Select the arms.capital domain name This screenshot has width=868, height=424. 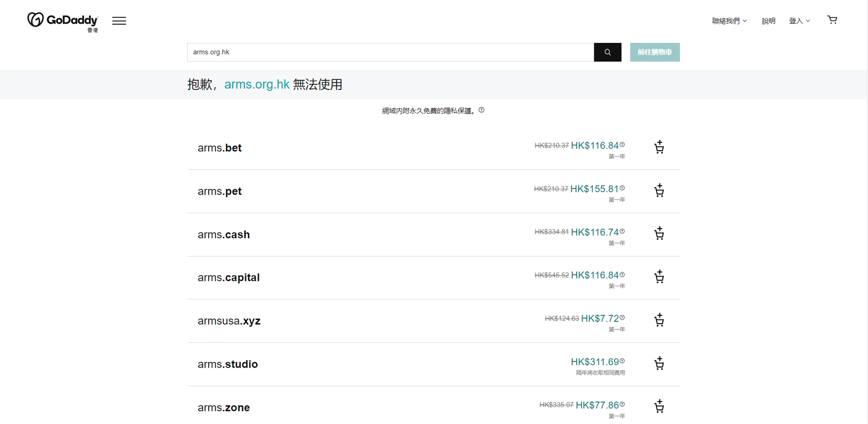tap(229, 278)
